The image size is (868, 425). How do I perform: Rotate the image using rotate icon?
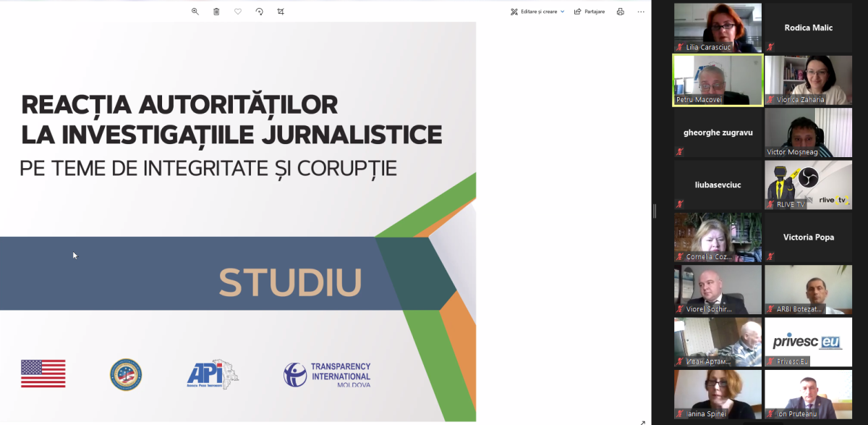(259, 12)
